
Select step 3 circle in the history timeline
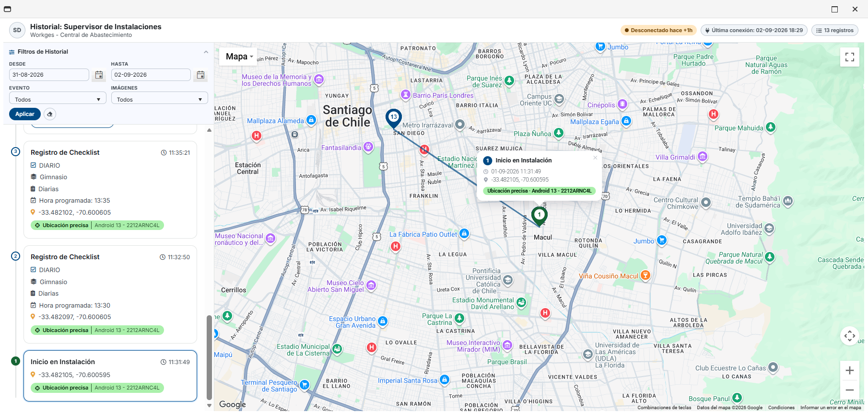click(x=15, y=152)
